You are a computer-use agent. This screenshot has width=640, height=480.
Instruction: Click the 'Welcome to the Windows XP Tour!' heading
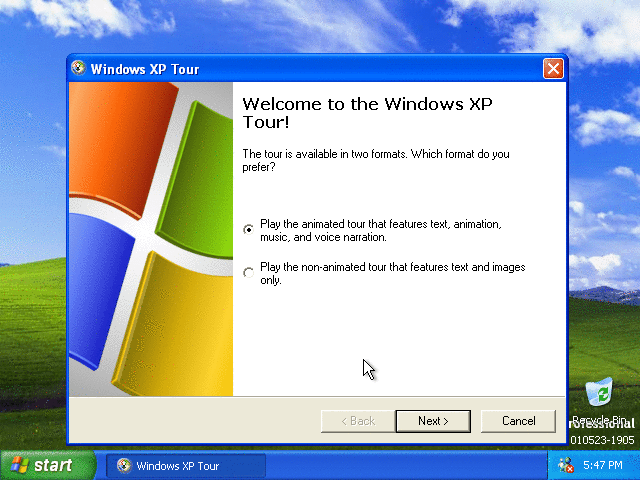point(367,113)
